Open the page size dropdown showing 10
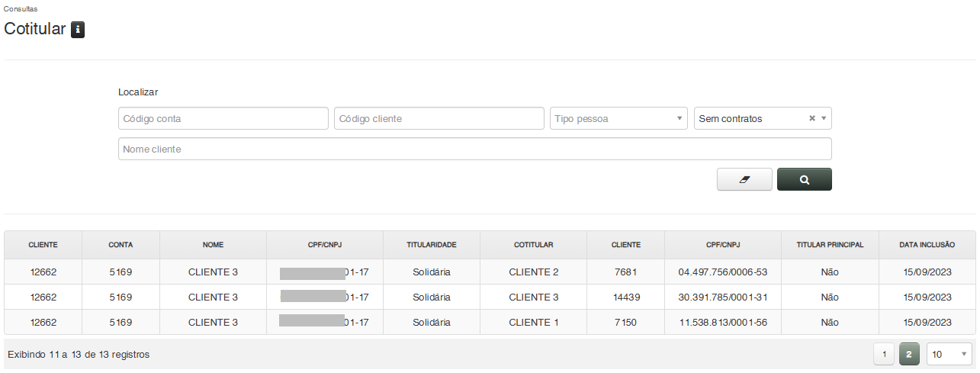This screenshot has height=373, width=980. (x=949, y=354)
